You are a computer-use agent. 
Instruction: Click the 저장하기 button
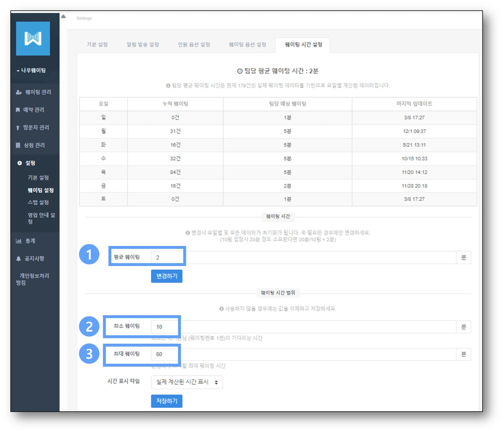[x=167, y=401]
